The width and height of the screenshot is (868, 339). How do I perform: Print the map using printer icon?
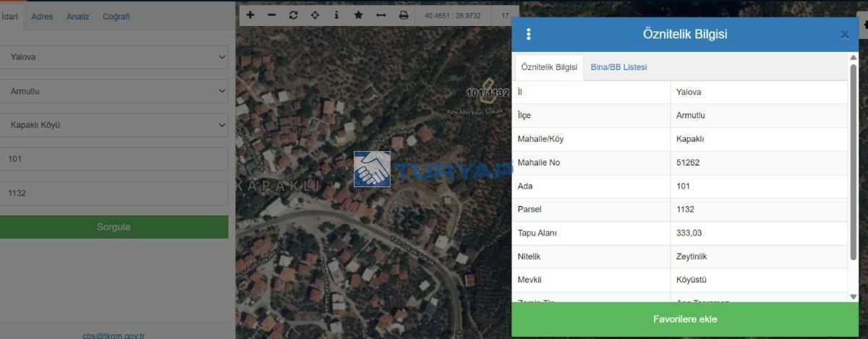click(x=404, y=15)
